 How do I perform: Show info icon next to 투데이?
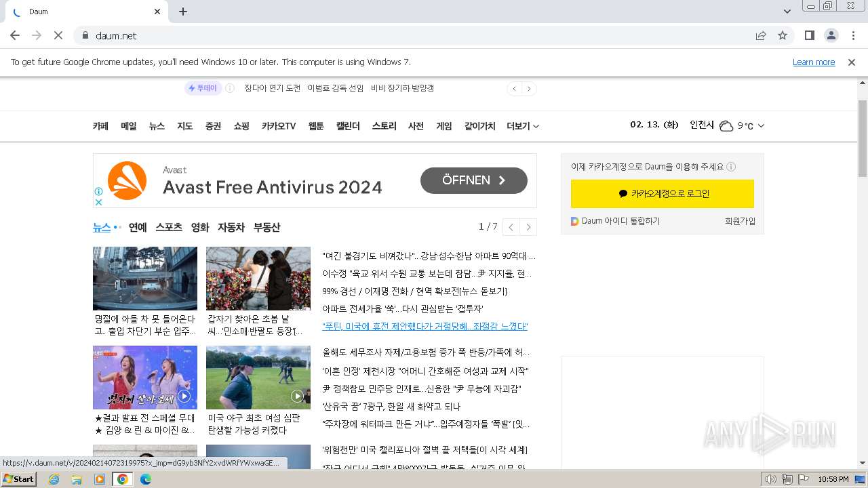coord(230,88)
